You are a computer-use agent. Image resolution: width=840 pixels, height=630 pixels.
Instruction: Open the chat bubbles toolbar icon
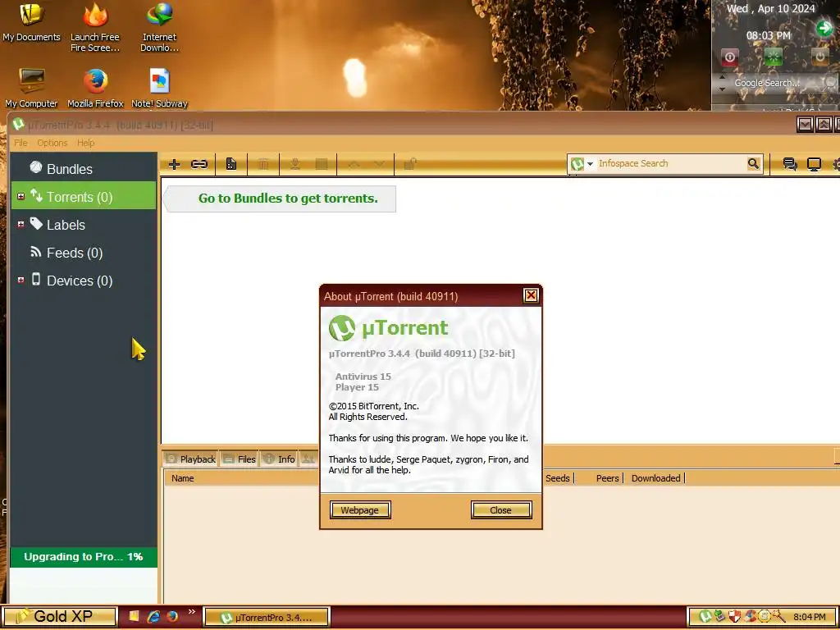790,164
